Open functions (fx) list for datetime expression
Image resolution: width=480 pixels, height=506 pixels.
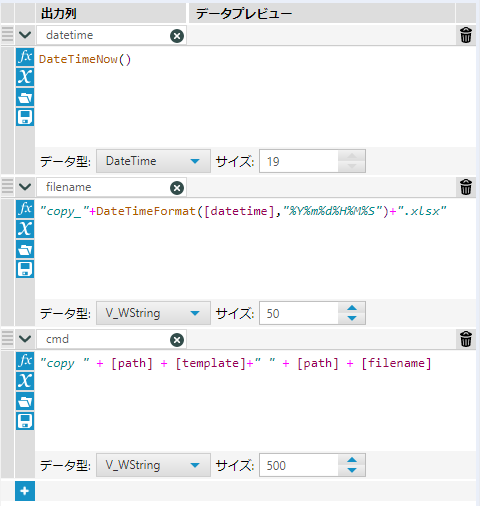point(25,57)
